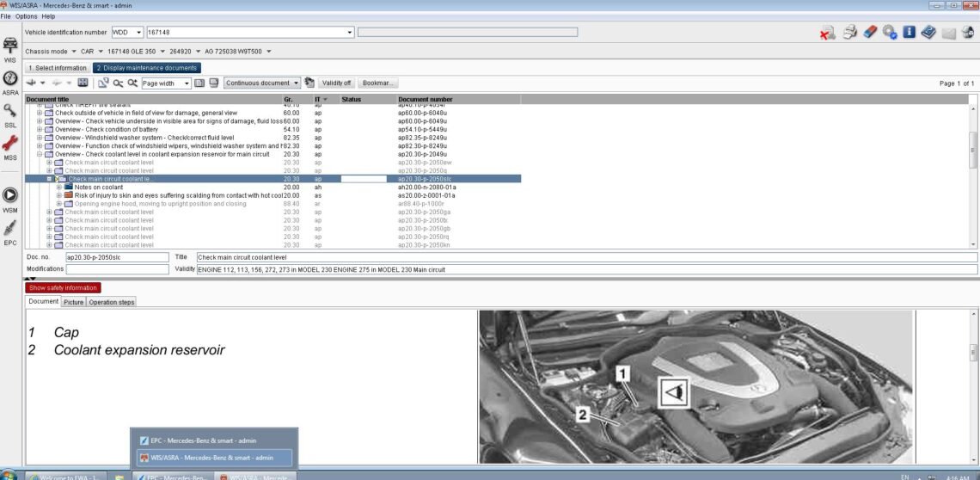980x480 pixels.
Task: Click the open in new window icon
Action: pyautogui.click(x=103, y=83)
